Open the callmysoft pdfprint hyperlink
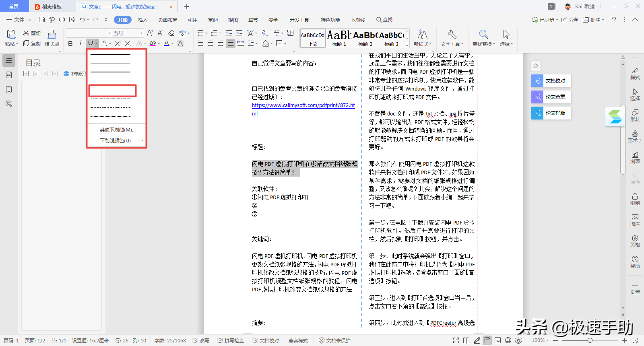644x346 pixels. (x=303, y=105)
